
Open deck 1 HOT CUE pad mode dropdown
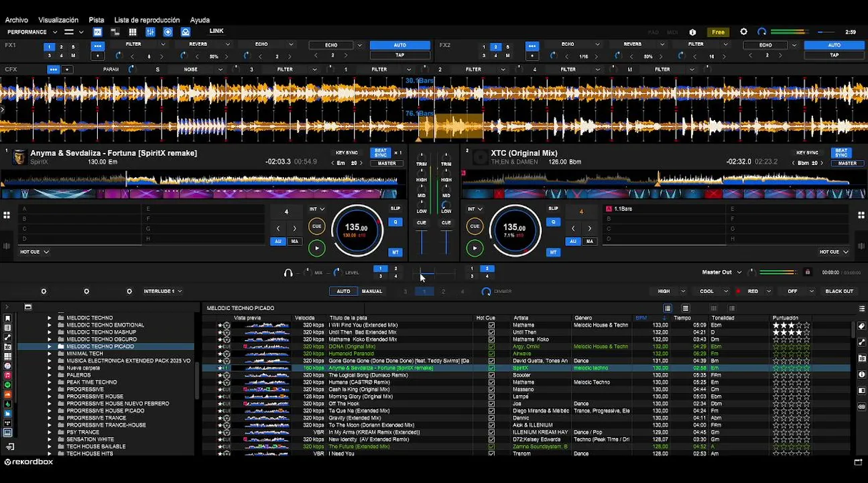pyautogui.click(x=34, y=252)
